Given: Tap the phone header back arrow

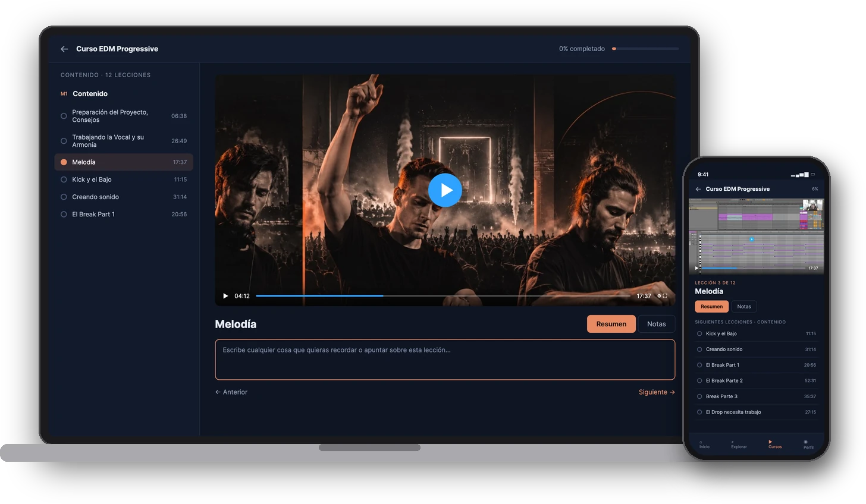Looking at the screenshot, I should pyautogui.click(x=698, y=189).
